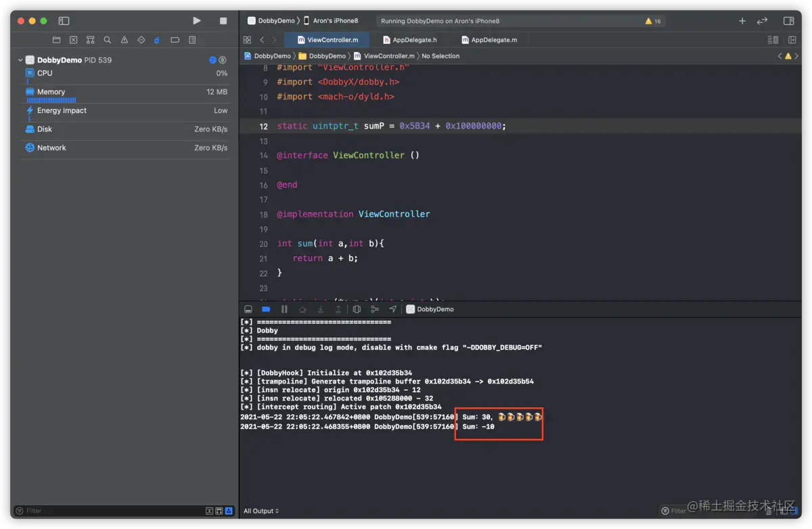Hide the debug area
This screenshot has height=529, width=812.
248,309
